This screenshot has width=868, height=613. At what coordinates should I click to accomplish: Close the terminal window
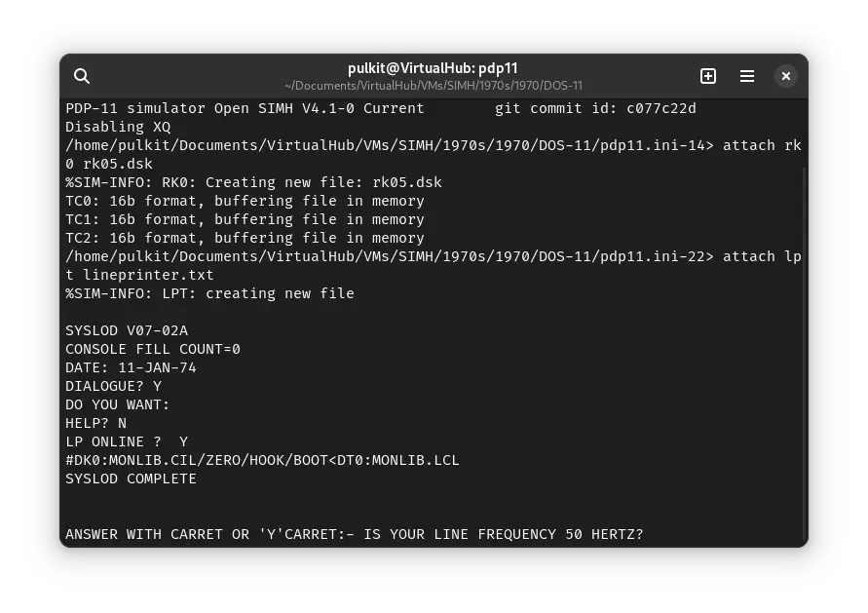click(x=786, y=76)
